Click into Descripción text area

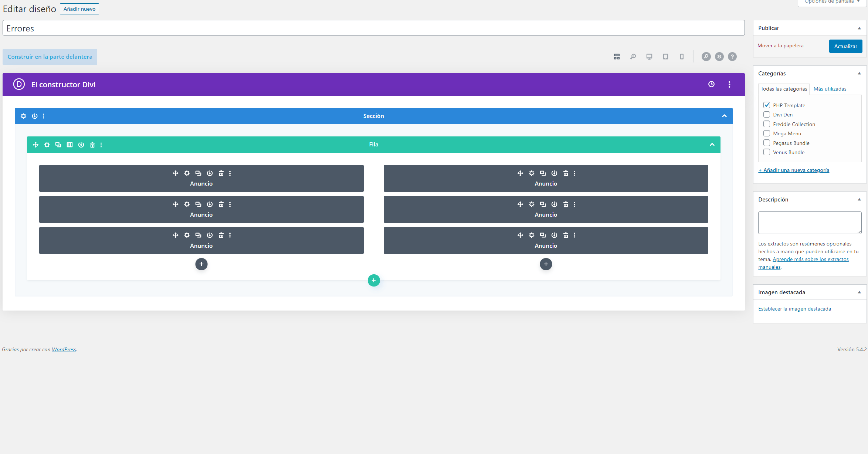click(x=810, y=223)
